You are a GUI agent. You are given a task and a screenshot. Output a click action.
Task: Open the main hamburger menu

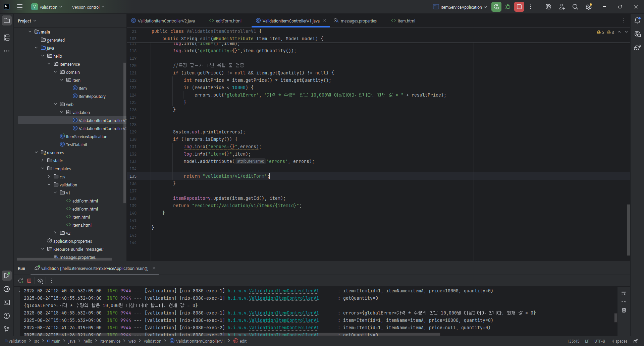[x=20, y=7]
